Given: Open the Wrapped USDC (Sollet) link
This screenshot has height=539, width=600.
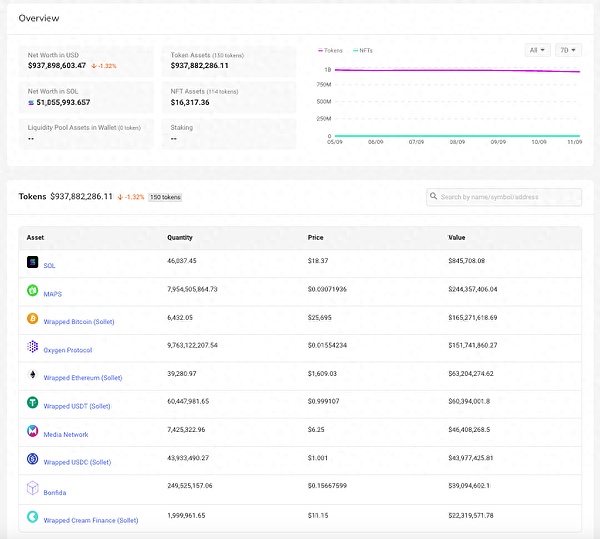Looking at the screenshot, I should [77, 462].
